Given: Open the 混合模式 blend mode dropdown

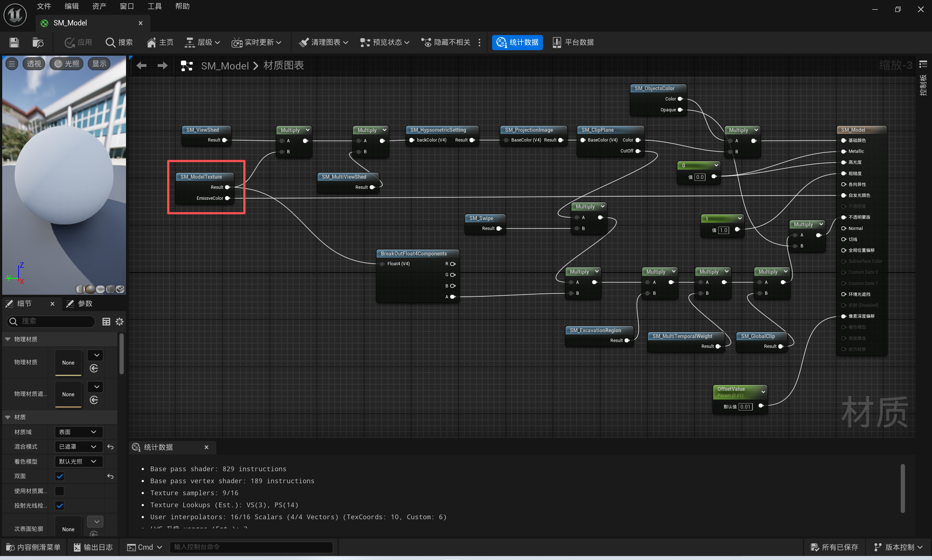Looking at the screenshot, I should [78, 447].
